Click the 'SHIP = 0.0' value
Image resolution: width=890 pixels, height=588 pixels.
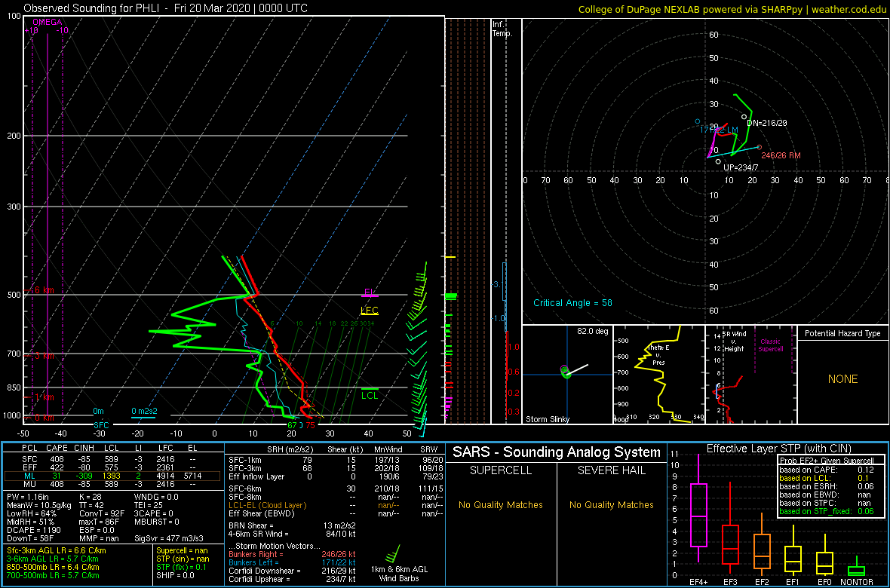pos(173,575)
